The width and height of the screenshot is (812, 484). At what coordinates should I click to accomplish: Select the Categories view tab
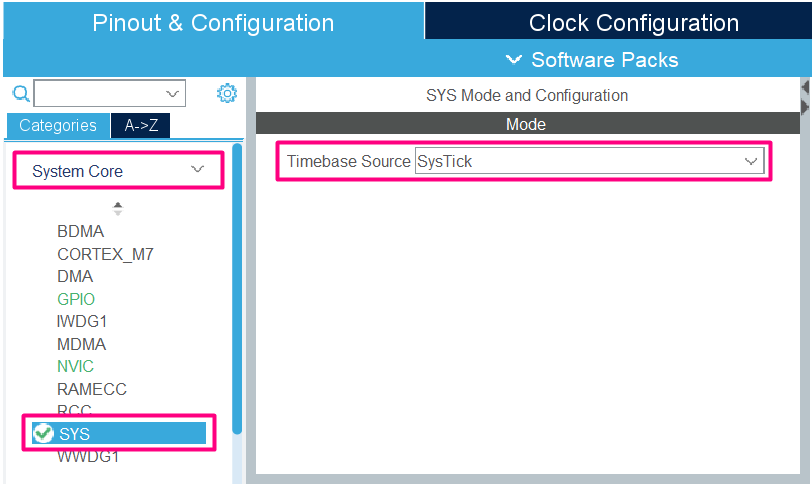point(58,126)
